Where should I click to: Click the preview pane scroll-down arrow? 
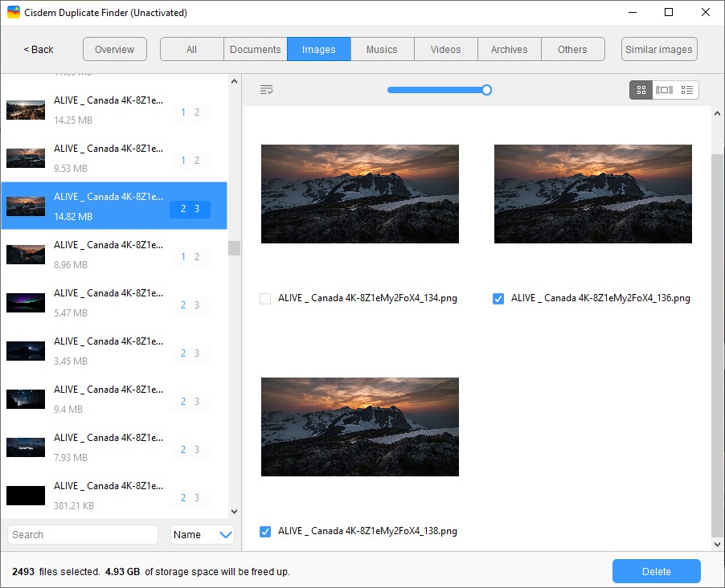pyautogui.click(x=717, y=544)
